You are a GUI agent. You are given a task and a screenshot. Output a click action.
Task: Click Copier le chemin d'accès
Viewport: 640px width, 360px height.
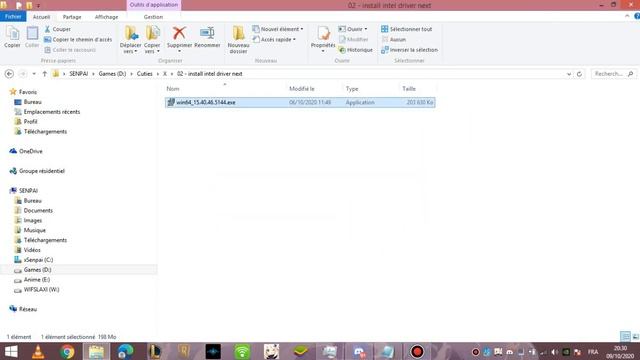(78, 40)
